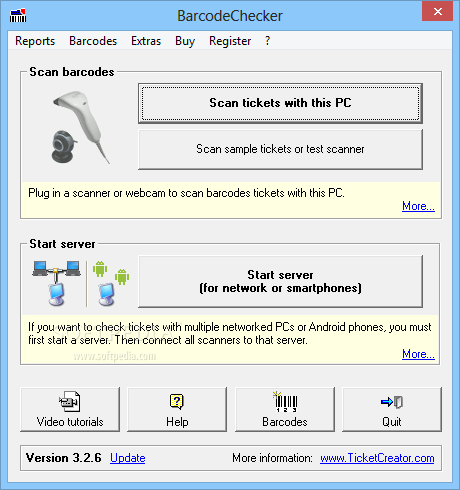
Task: Click the 'Start server' group heading
Action: (x=62, y=244)
